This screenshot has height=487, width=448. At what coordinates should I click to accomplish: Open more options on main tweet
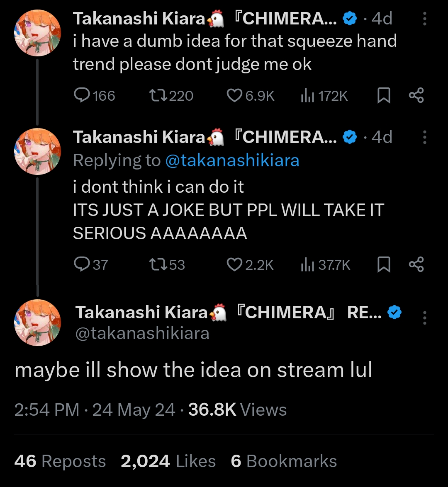pyautogui.click(x=424, y=318)
